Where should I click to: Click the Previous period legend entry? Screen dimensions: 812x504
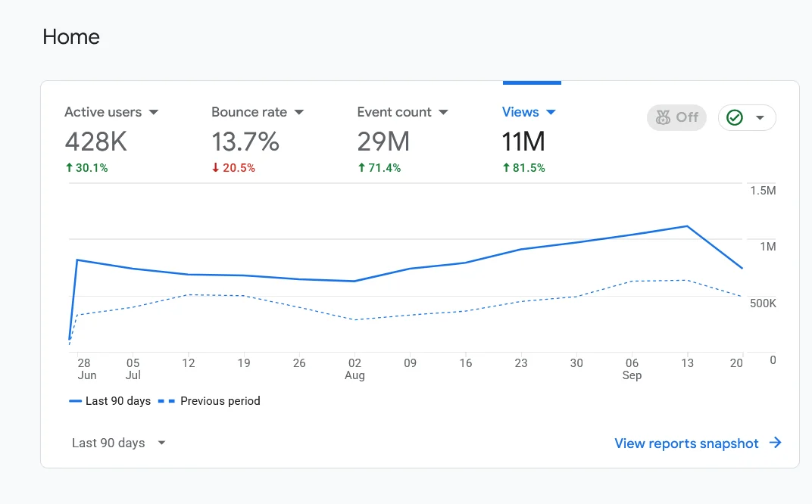pyautogui.click(x=209, y=401)
